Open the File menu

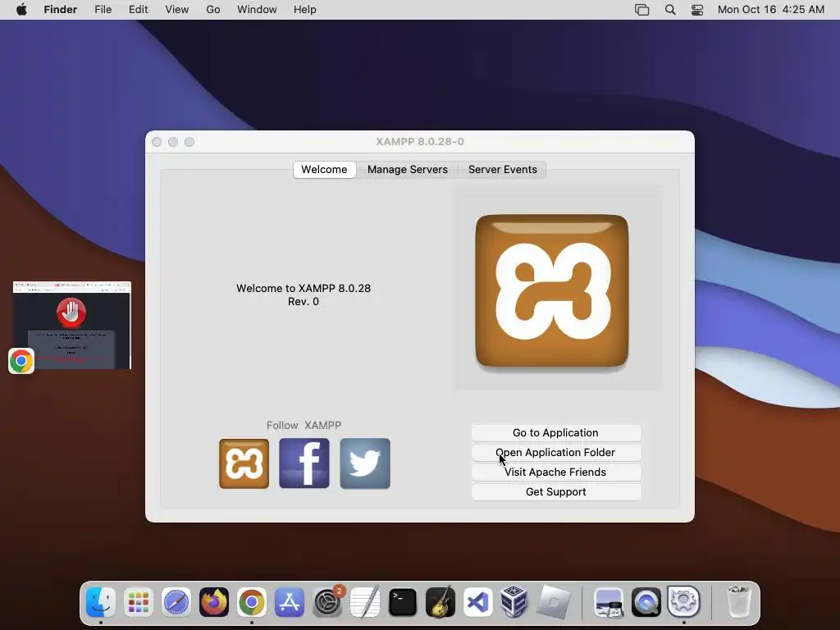pos(103,10)
